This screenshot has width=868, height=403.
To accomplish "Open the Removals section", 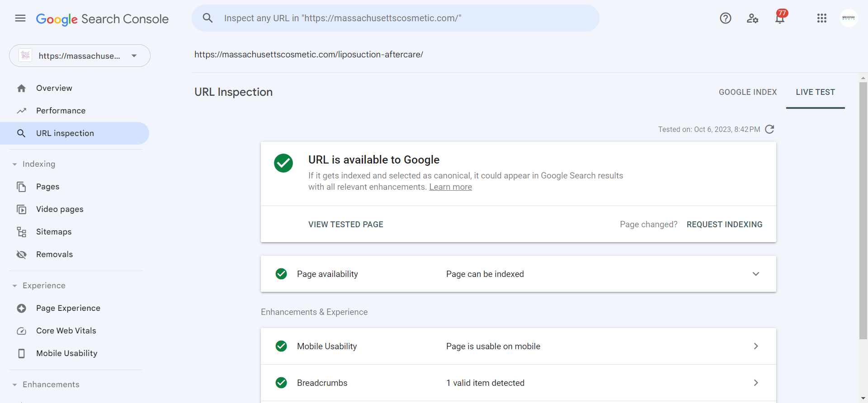I will tap(54, 254).
